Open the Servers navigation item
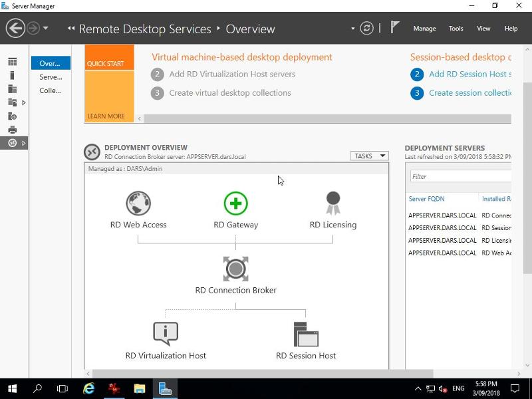This screenshot has width=532, height=399. [x=51, y=77]
